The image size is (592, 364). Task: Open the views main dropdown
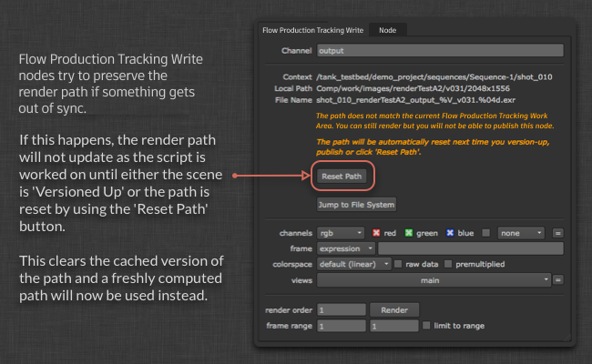pos(434,280)
